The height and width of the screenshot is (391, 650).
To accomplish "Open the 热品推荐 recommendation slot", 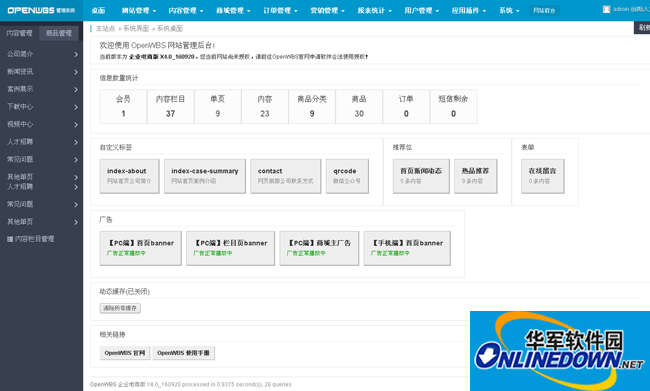I will [475, 176].
